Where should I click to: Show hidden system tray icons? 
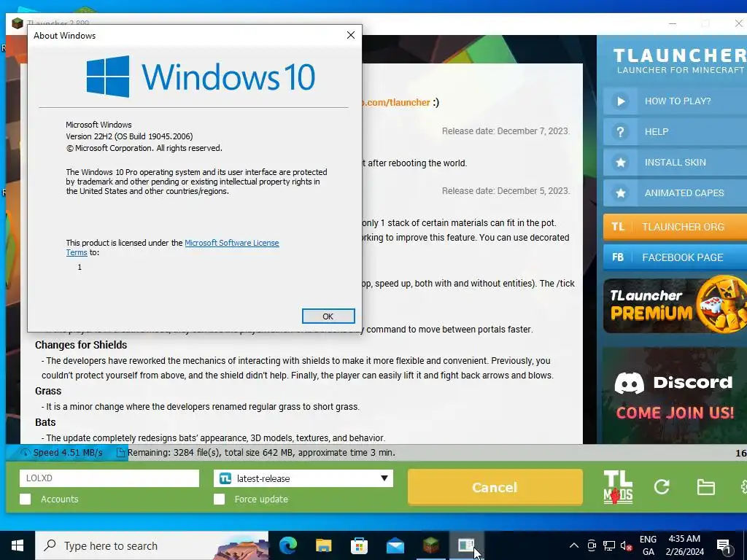(574, 545)
